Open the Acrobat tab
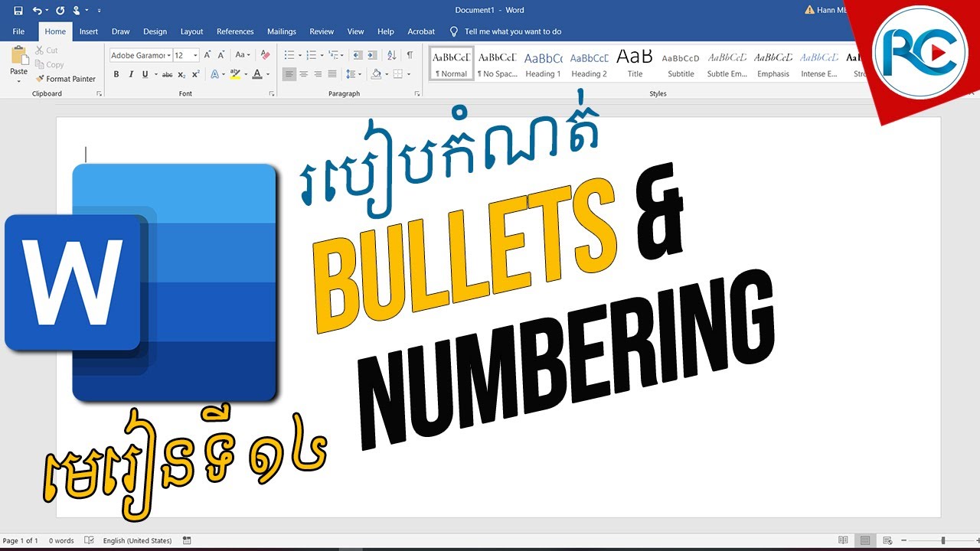Screen dimensions: 980x551 tap(421, 31)
